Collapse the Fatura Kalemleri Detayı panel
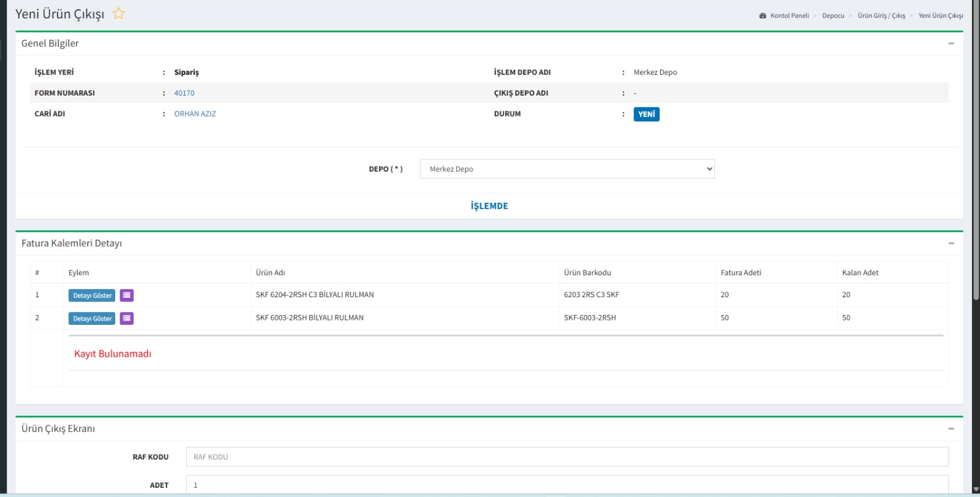The height and width of the screenshot is (497, 980). [951, 243]
